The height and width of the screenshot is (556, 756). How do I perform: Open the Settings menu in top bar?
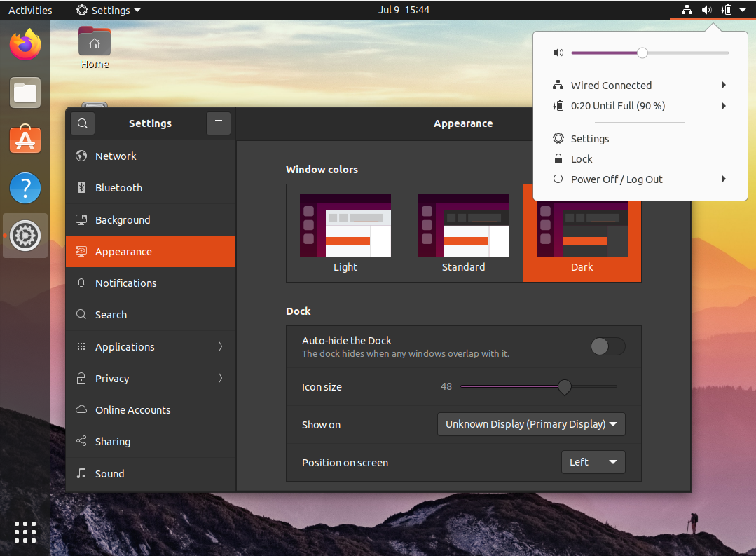click(x=109, y=10)
